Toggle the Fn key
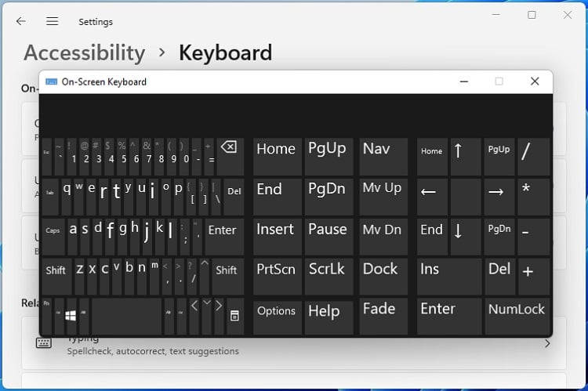This screenshot has width=588, height=391. (x=47, y=316)
